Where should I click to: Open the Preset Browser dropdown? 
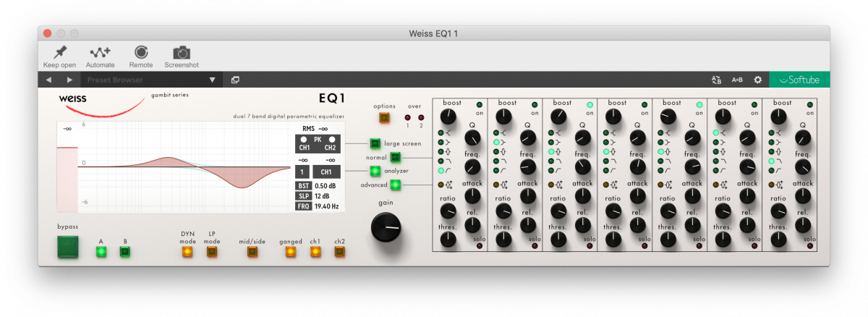click(x=150, y=80)
